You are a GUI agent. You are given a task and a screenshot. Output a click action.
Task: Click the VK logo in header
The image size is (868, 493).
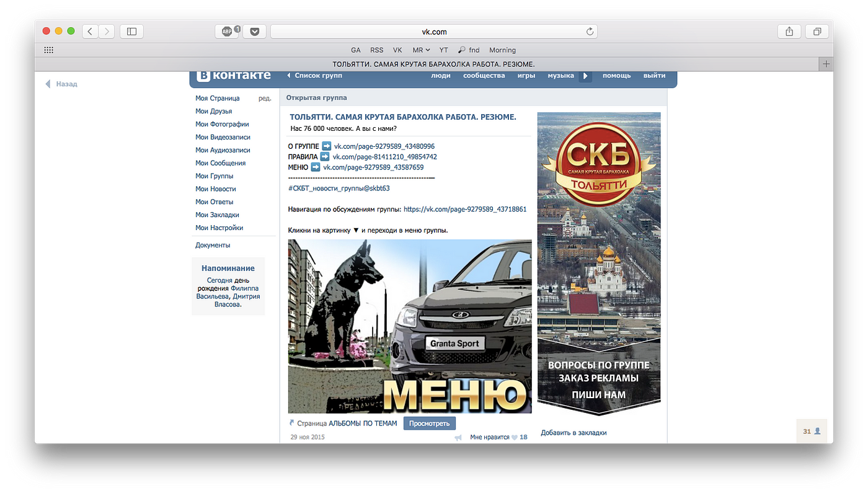tap(234, 76)
